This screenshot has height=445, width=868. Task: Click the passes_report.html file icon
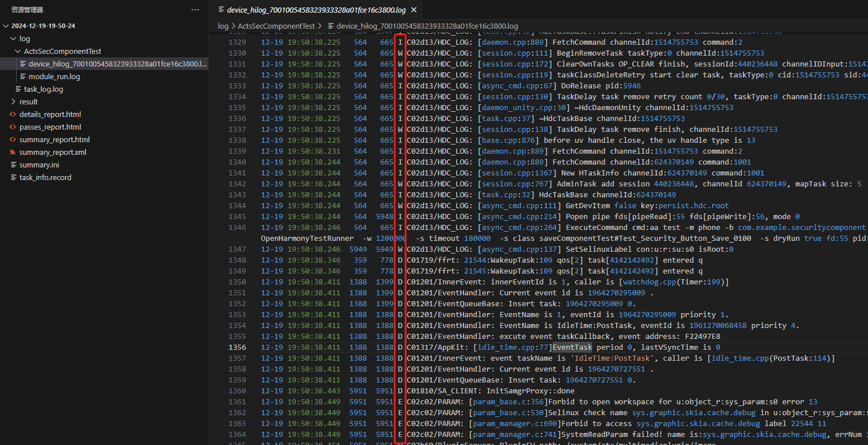(14, 127)
